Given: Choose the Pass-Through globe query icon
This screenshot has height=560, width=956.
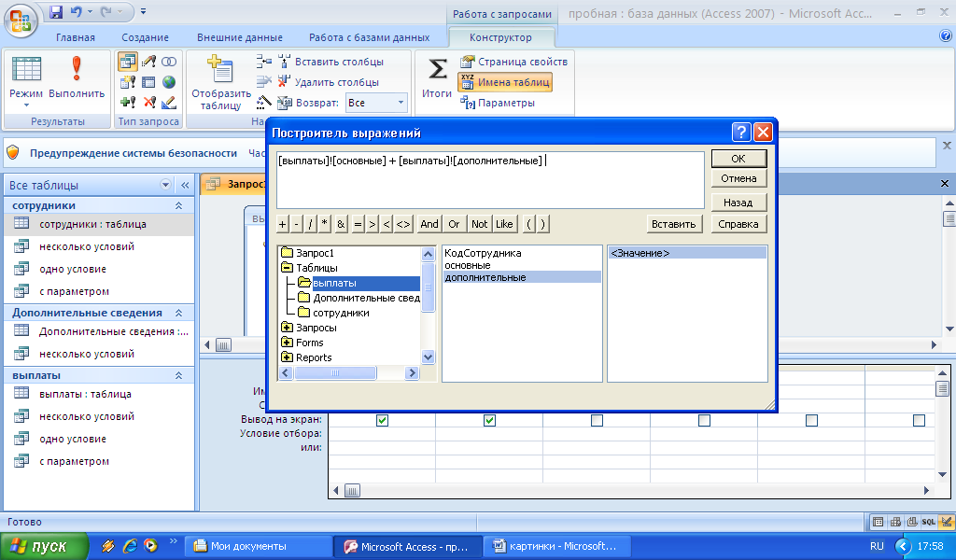Looking at the screenshot, I should coord(169,82).
